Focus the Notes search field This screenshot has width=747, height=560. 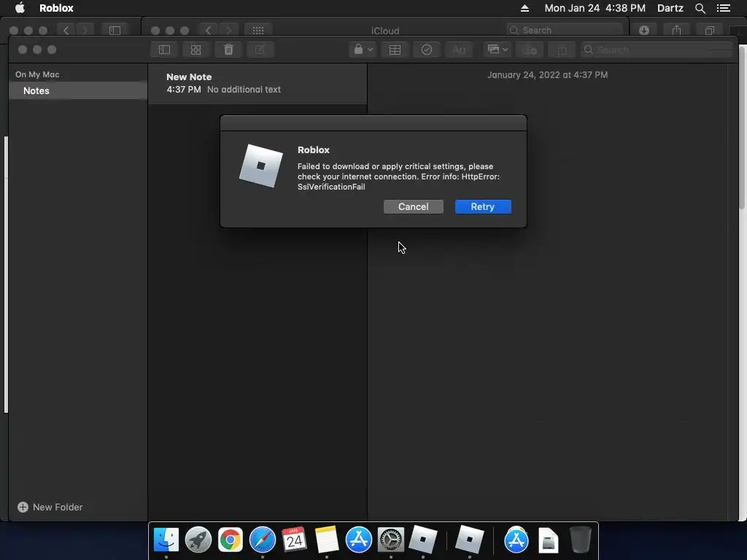pyautogui.click(x=657, y=50)
